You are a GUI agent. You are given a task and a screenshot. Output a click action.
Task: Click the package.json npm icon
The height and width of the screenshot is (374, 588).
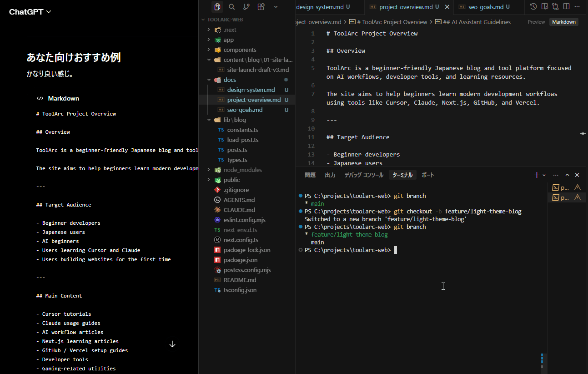[x=217, y=260]
